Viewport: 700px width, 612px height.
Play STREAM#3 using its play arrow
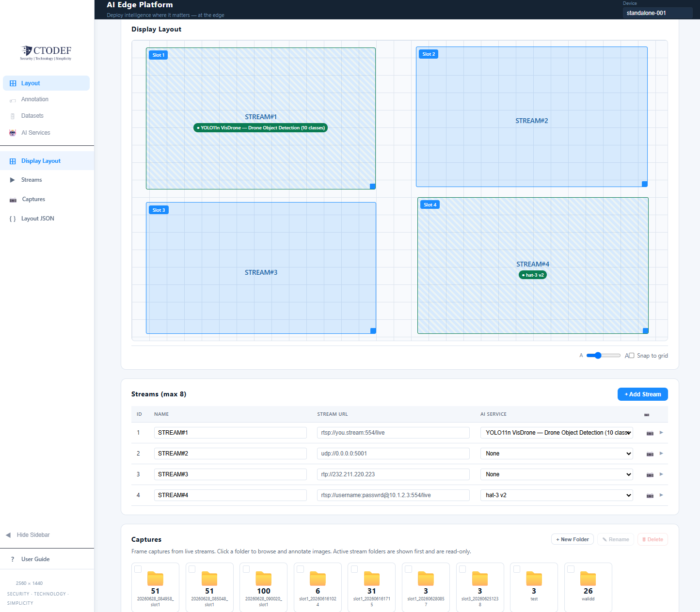pos(661,474)
